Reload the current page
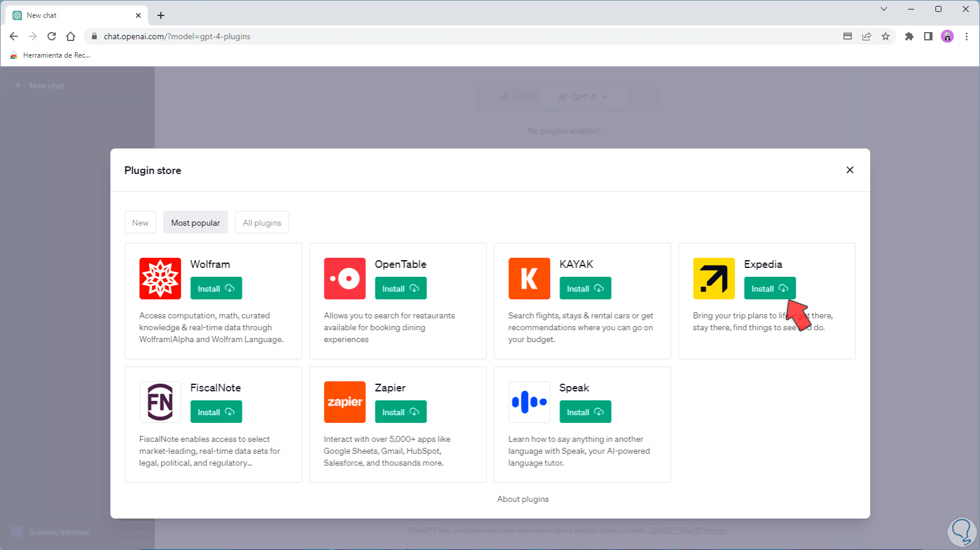The image size is (980, 550). coord(52,36)
